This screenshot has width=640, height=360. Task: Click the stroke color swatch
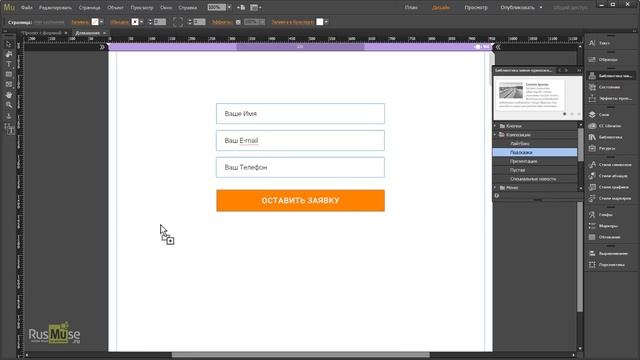pyautogui.click(x=135, y=22)
